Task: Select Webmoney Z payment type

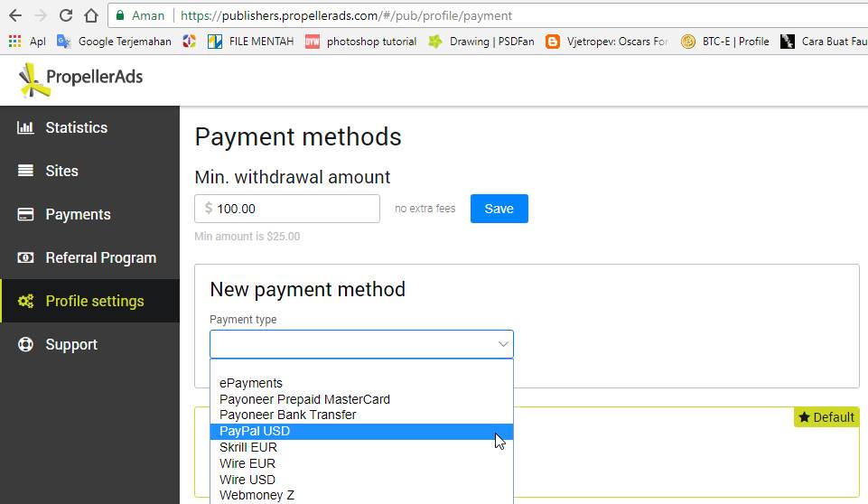Action: tap(361, 496)
